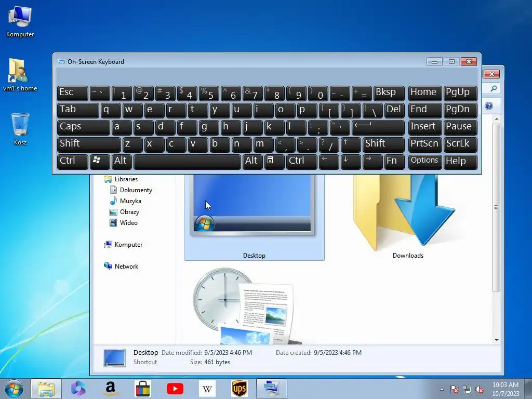Image resolution: width=532 pixels, height=399 pixels.
Task: Click the Action Center flag tray icon
Action: click(x=454, y=389)
